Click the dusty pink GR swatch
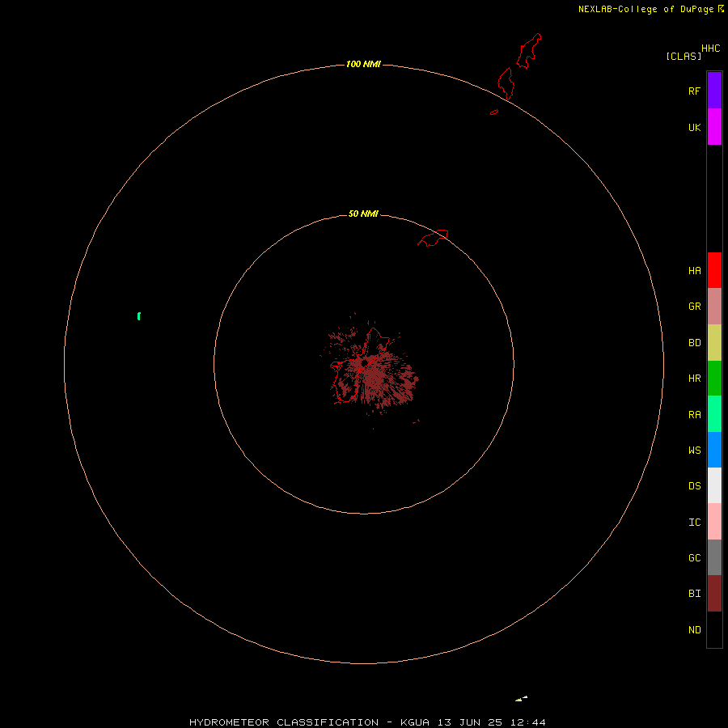The image size is (728, 728). pos(714,307)
